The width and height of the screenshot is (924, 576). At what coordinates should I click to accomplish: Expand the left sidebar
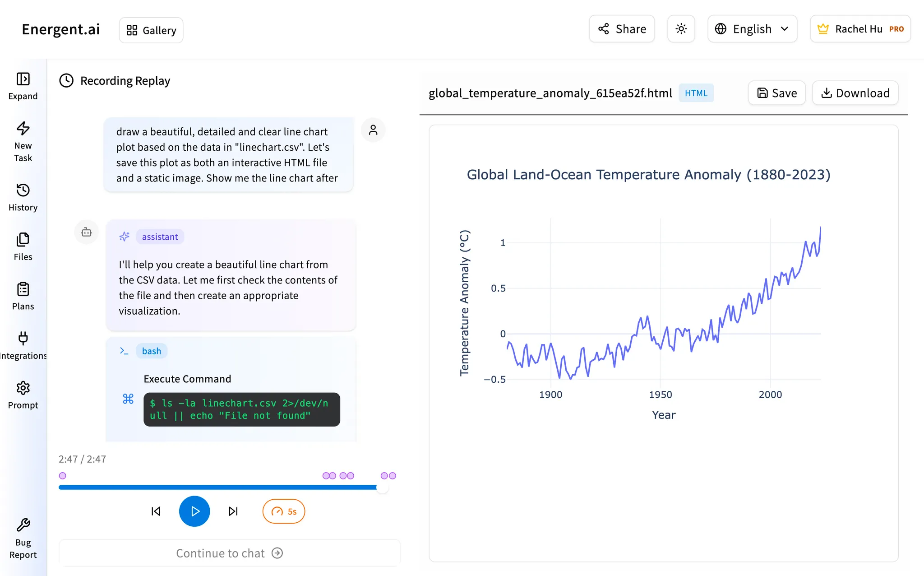23,85
